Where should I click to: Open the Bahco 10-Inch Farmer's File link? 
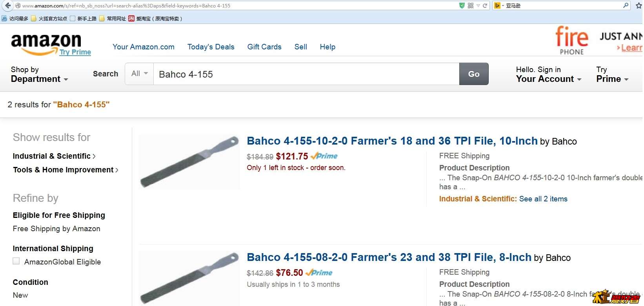tap(392, 141)
